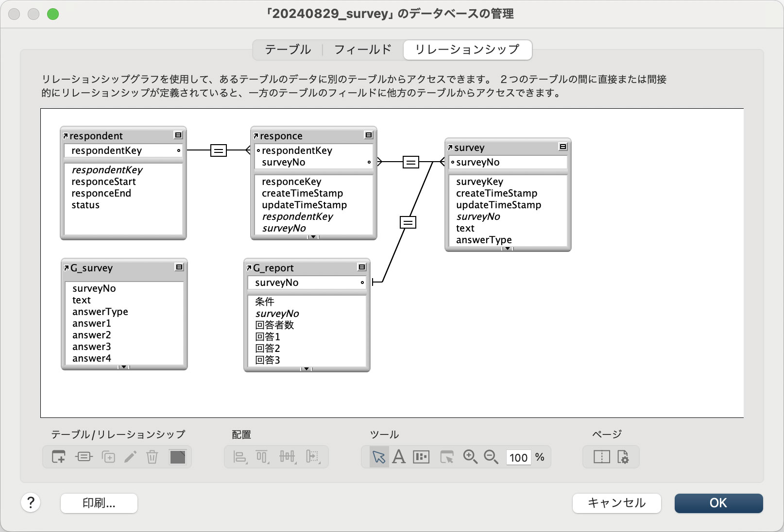Expand field list arrow under survey table
The image size is (784, 532).
(508, 249)
